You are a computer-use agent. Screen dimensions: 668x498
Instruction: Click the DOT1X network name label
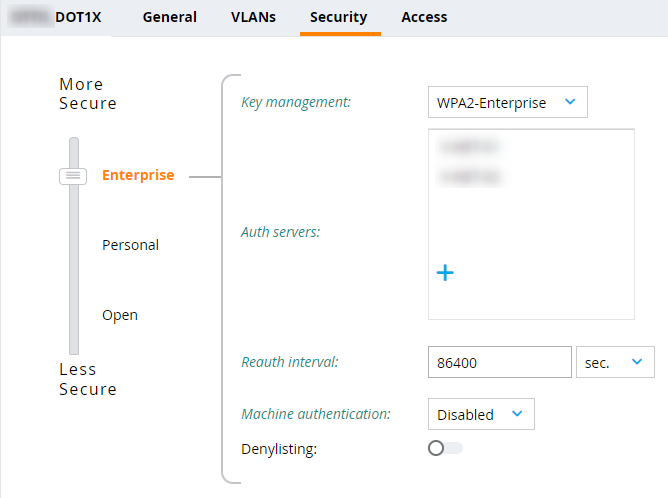click(78, 17)
